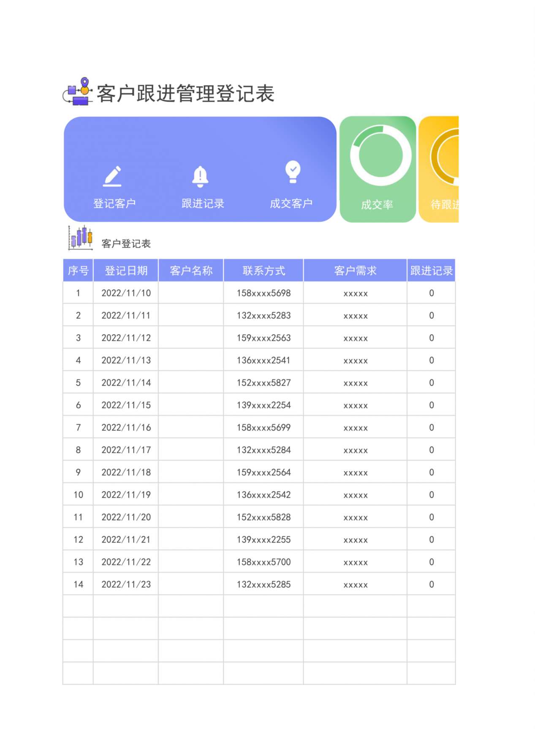Click the lightbulb icon above 成交客户

tap(293, 172)
